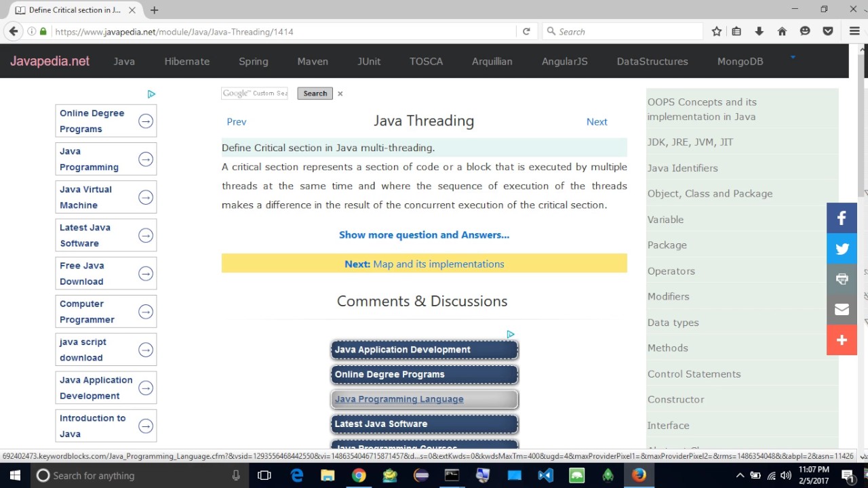Open the Java Identifiers topic
The image size is (868, 488).
click(x=682, y=168)
